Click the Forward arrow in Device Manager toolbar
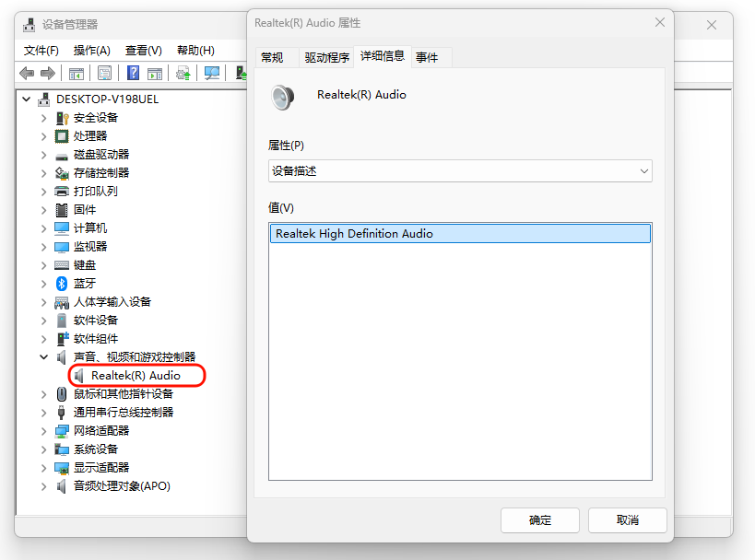 pyautogui.click(x=48, y=73)
